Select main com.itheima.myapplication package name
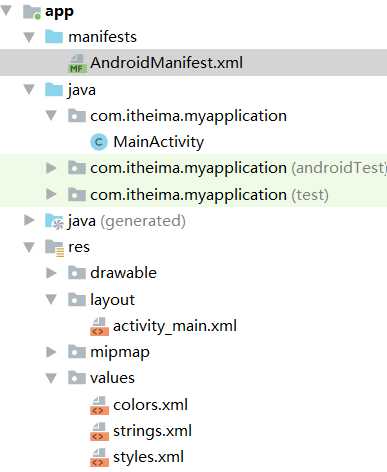 click(188, 116)
